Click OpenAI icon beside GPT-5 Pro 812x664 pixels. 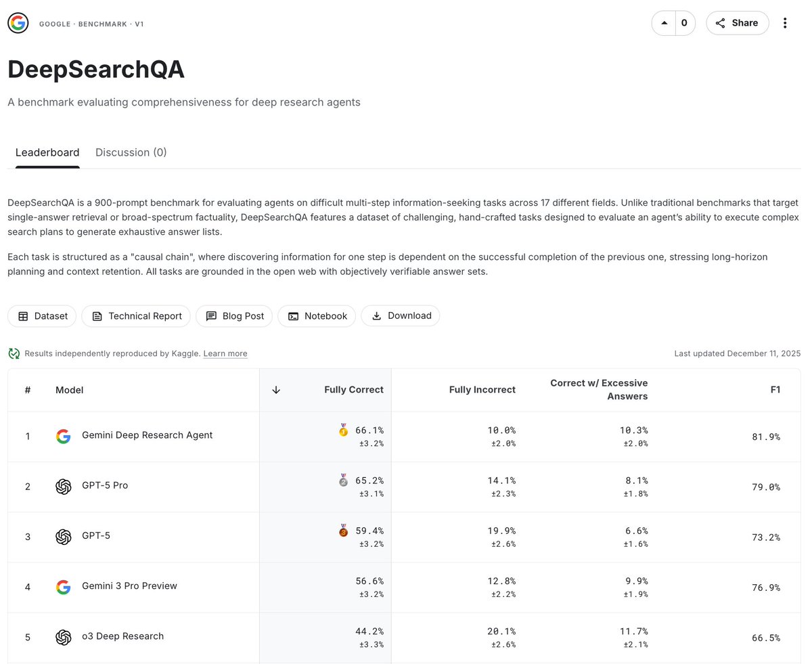[63, 487]
